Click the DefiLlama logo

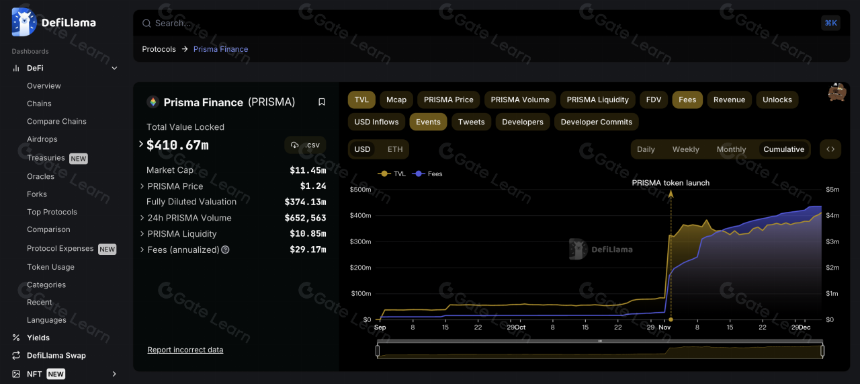pyautogui.click(x=54, y=22)
